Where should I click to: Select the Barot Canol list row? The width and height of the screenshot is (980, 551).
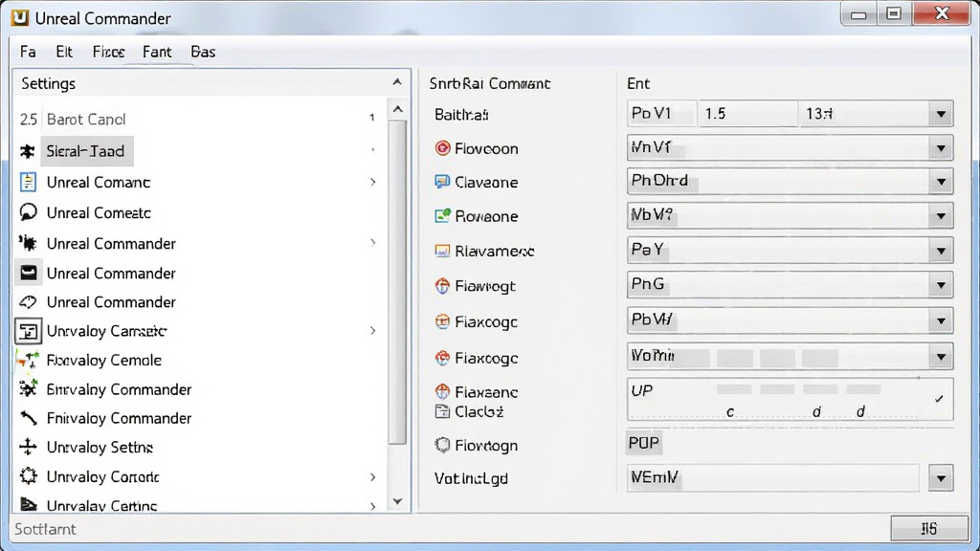click(199, 119)
